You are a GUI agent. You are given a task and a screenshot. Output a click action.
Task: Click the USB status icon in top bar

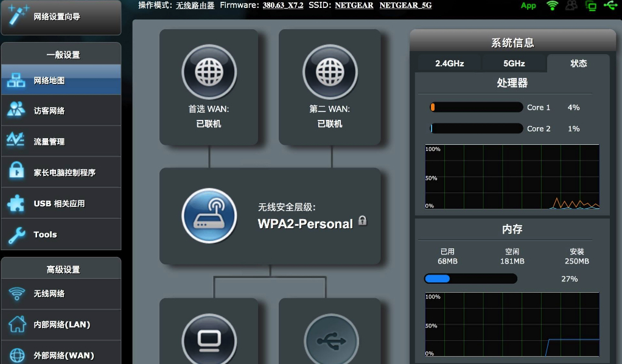coord(610,5)
